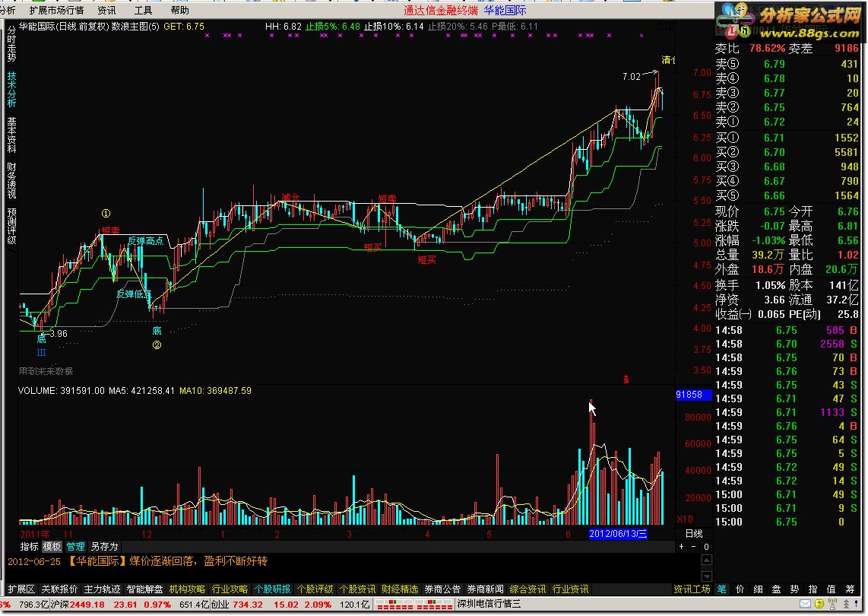Click the 7.02 high price label on chart
Image resolution: width=868 pixels, height=616 pixels.
632,77
